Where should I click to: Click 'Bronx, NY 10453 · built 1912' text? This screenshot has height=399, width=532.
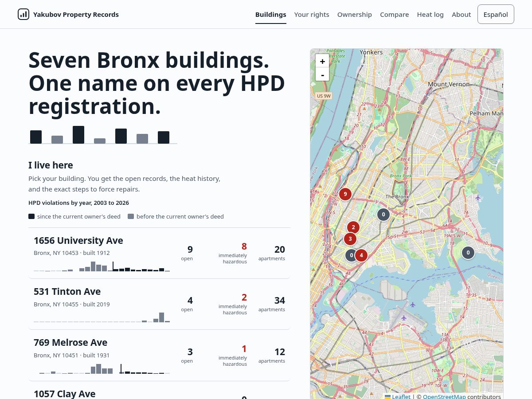pyautogui.click(x=72, y=253)
